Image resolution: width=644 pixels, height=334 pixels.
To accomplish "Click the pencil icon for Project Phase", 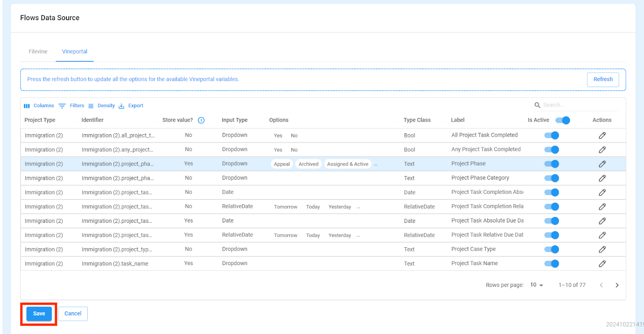I will tap(602, 164).
